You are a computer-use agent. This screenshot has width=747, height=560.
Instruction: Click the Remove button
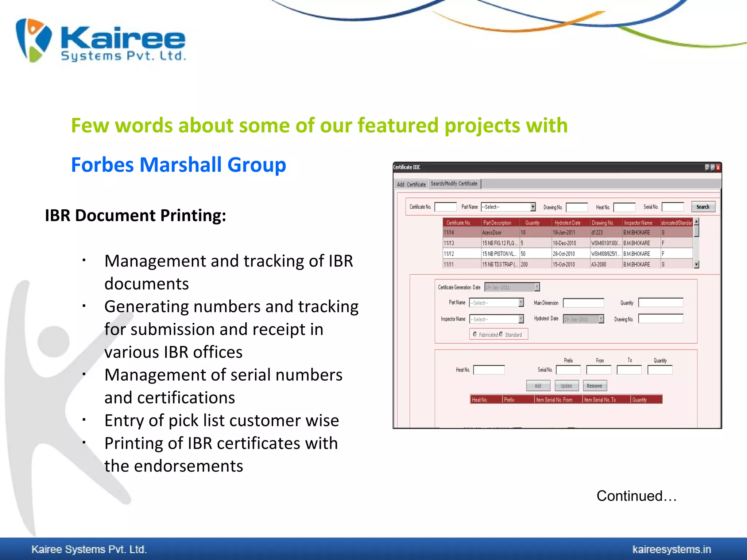tap(595, 385)
